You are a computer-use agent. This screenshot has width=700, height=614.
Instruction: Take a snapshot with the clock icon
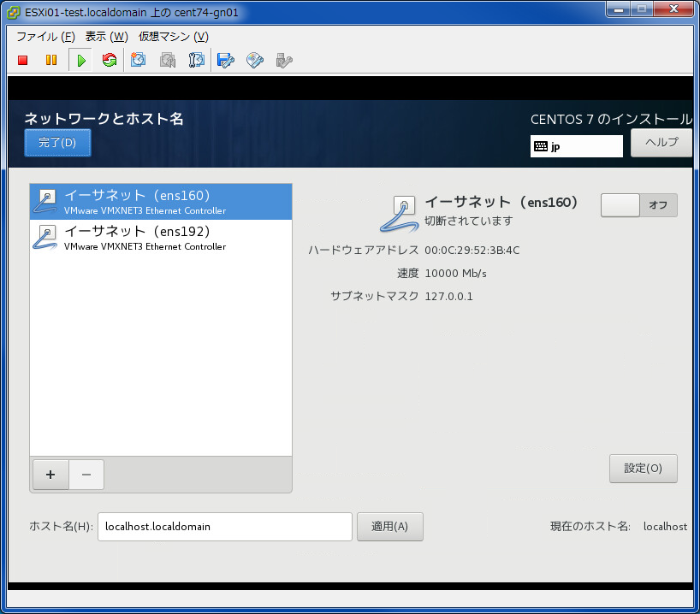pyautogui.click(x=138, y=60)
